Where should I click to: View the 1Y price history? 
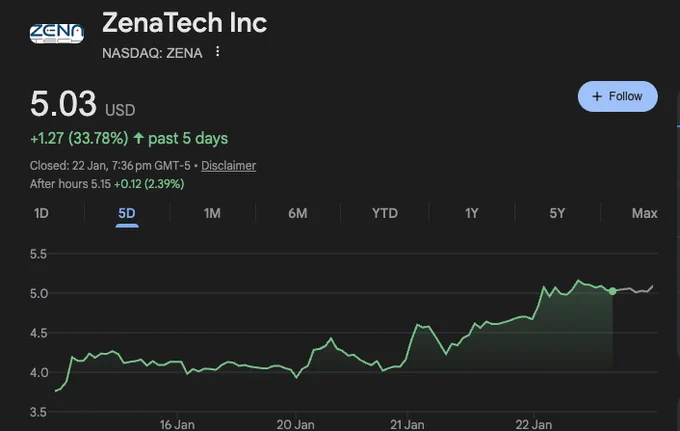pyautogui.click(x=471, y=213)
